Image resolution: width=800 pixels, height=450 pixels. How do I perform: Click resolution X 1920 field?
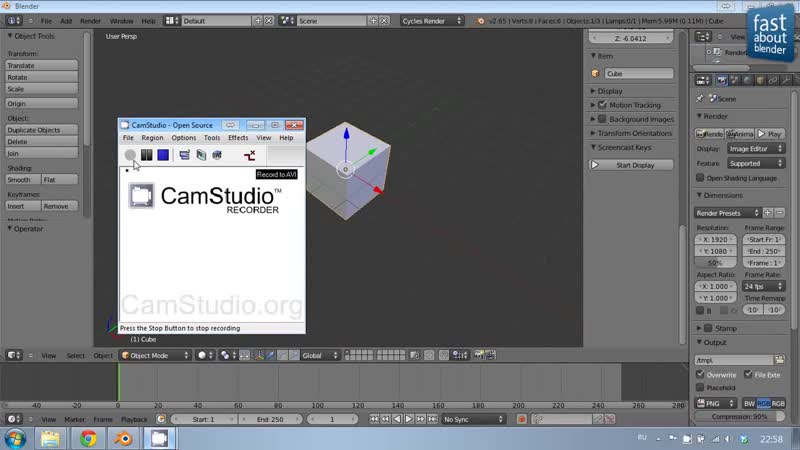click(x=715, y=239)
